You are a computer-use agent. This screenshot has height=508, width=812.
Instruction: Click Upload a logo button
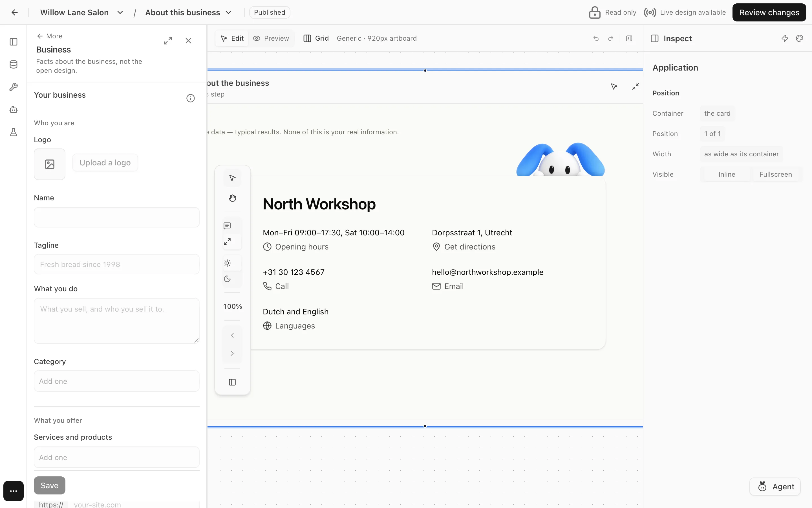(105, 163)
